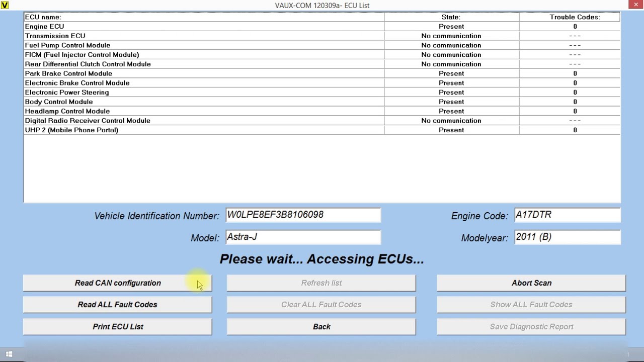The width and height of the screenshot is (644, 362).
Task: Click the ECU name column header
Action: pyautogui.click(x=204, y=17)
